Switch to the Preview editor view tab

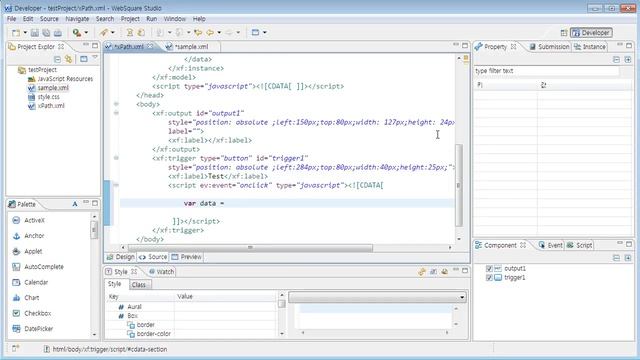(187, 257)
